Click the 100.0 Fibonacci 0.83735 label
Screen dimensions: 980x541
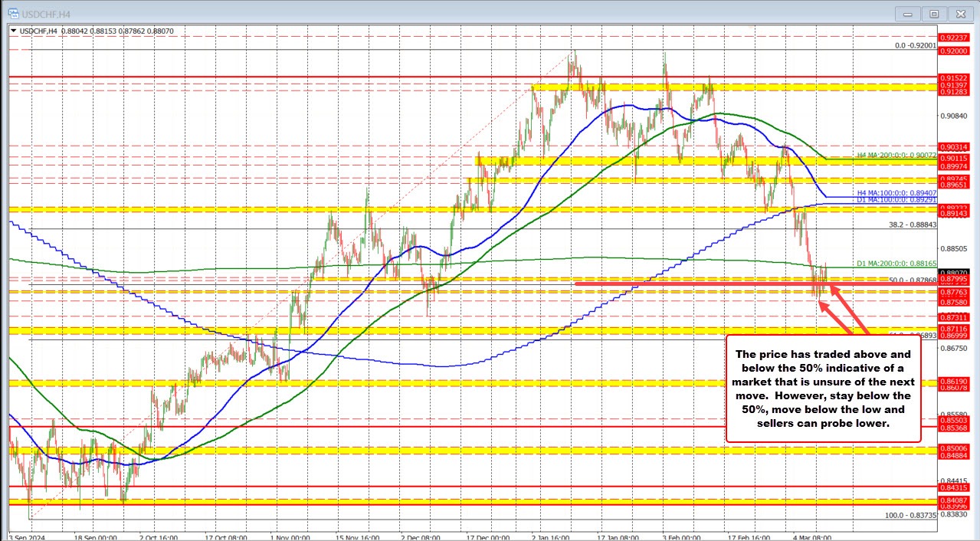910,516
